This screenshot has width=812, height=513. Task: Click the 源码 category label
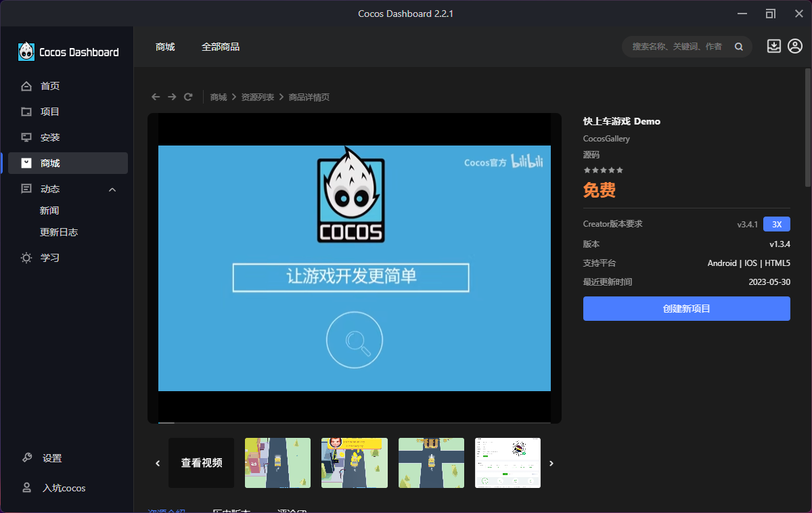[591, 155]
